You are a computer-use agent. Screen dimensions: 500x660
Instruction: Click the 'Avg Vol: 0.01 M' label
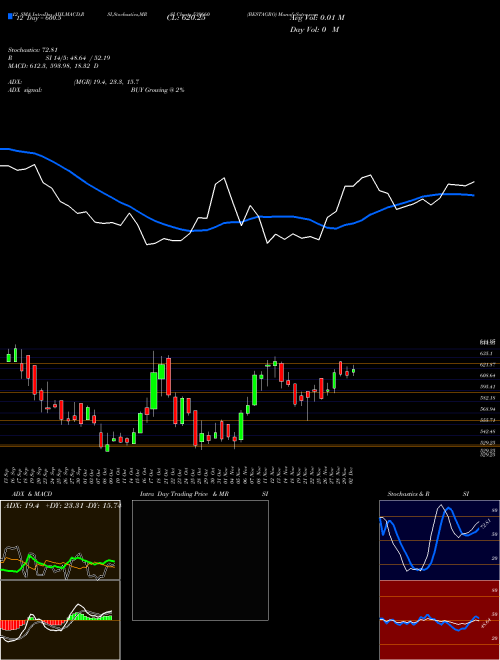click(x=317, y=18)
